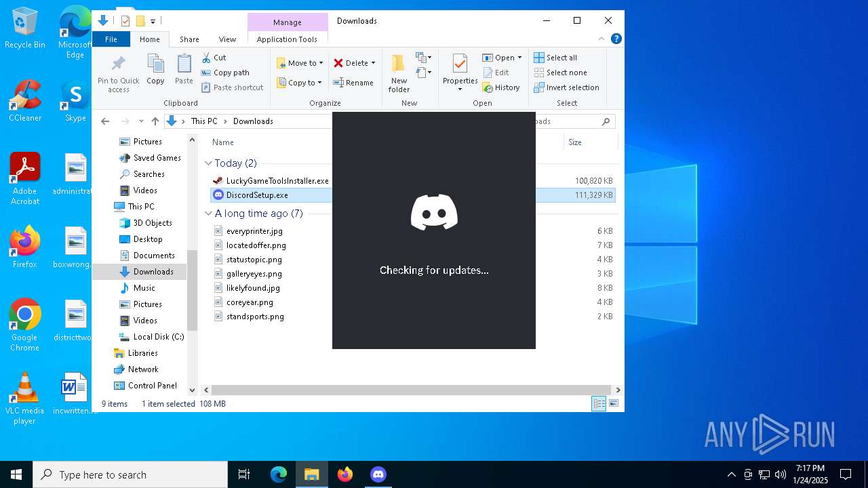Cut the selected file
Viewport: 868px width, 488px height.
[x=214, y=58]
